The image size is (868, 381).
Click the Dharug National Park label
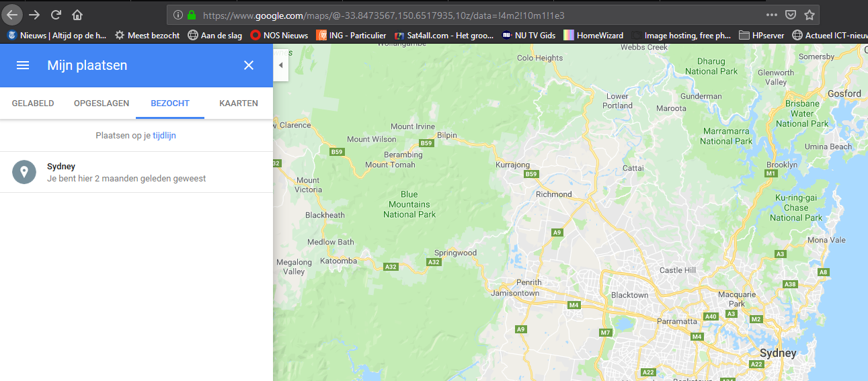pos(711,67)
